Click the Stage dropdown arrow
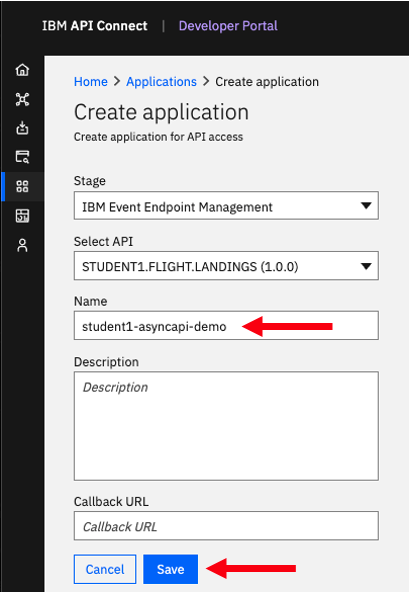Screen dimensions: 413x592 [x=366, y=206]
